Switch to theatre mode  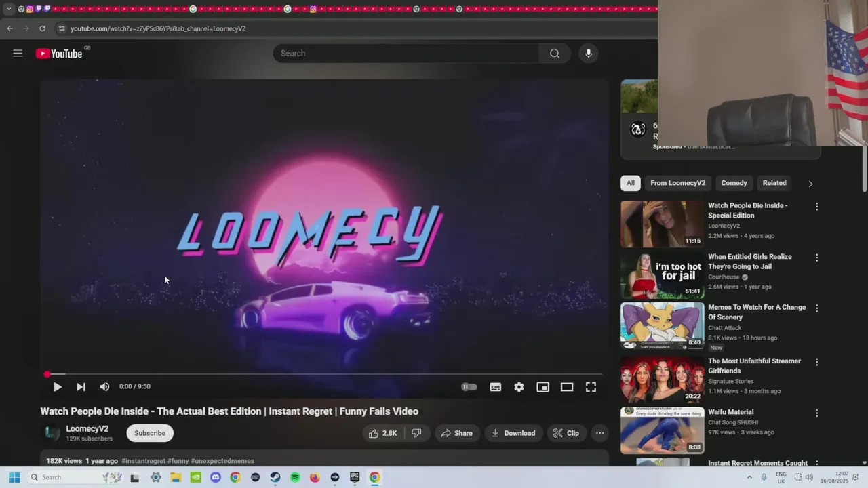click(x=567, y=387)
